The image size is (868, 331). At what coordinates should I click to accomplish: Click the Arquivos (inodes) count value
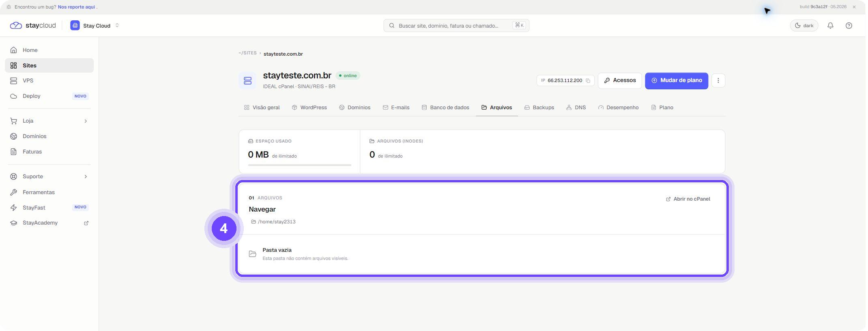click(372, 155)
